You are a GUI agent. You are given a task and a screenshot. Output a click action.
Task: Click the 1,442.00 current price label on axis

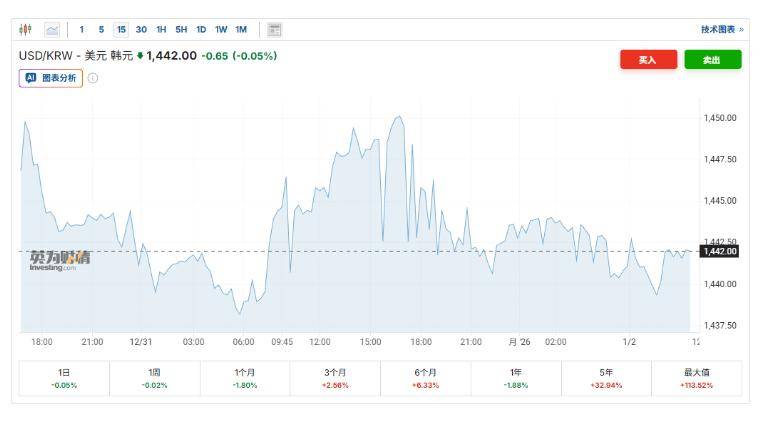(719, 251)
